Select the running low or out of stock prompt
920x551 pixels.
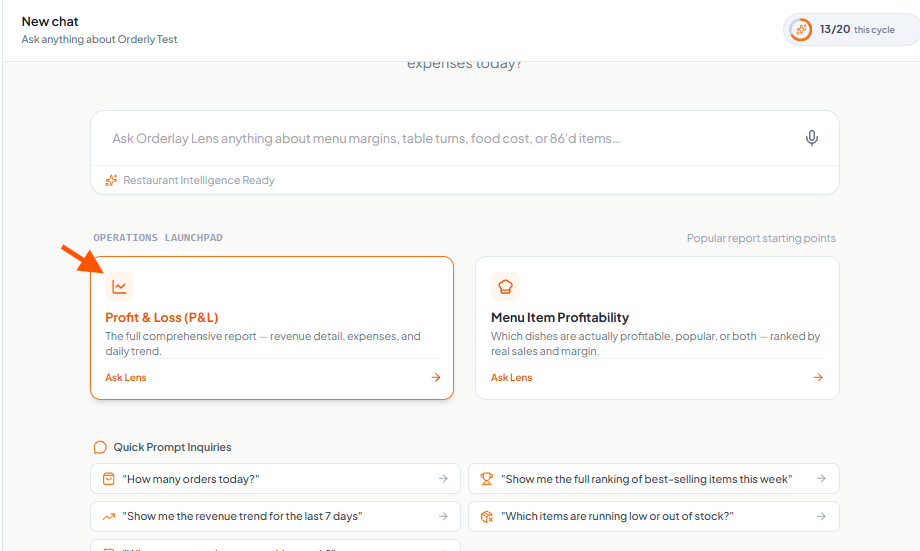pyautogui.click(x=654, y=516)
